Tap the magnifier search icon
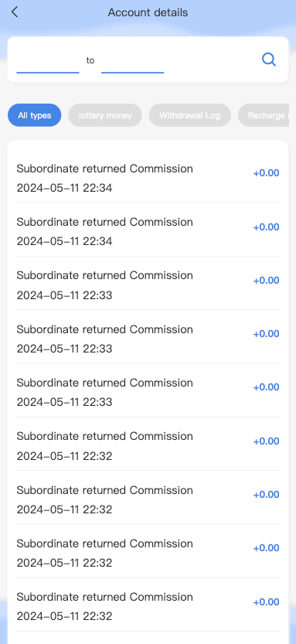The height and width of the screenshot is (644, 296). [269, 60]
